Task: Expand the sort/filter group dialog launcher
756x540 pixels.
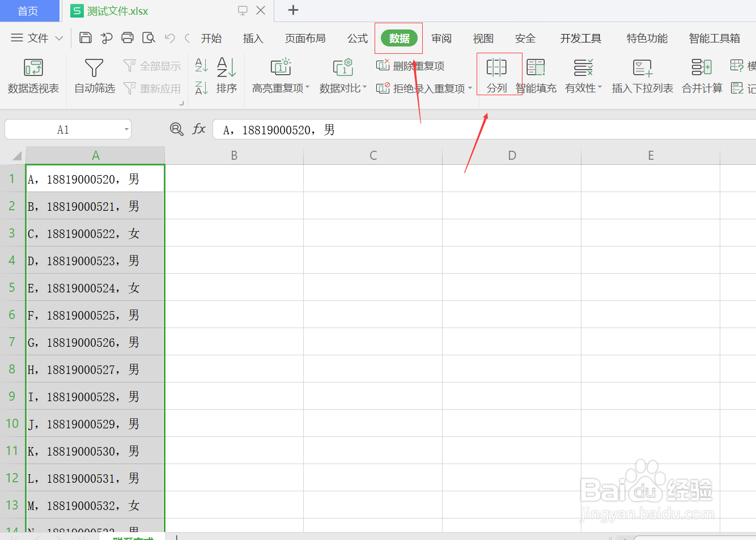Action: tap(182, 103)
